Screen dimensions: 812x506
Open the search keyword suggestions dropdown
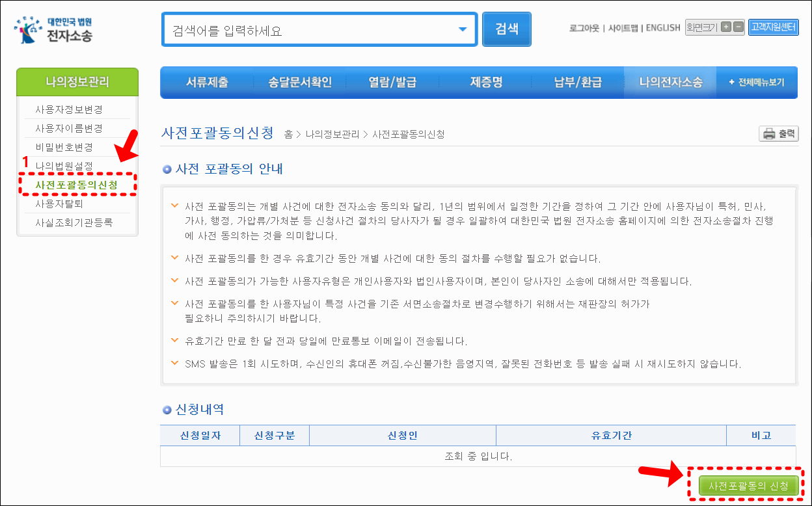pos(462,29)
